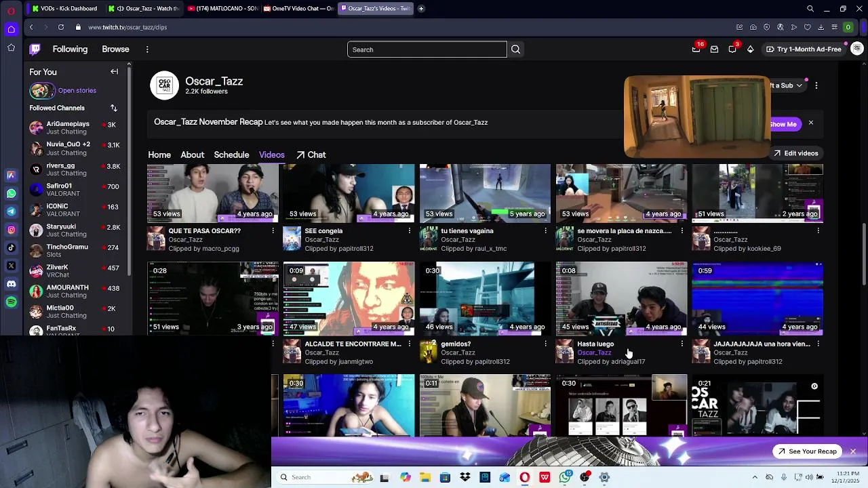Open Telegram in Opera sidebar
Screen dimensions: 868x488
12,211
